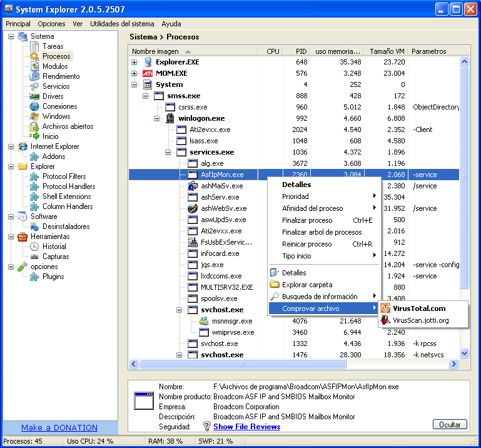Click the Drivers card icon
Image resolution: width=481 pixels, height=448 pixels.
[x=34, y=96]
